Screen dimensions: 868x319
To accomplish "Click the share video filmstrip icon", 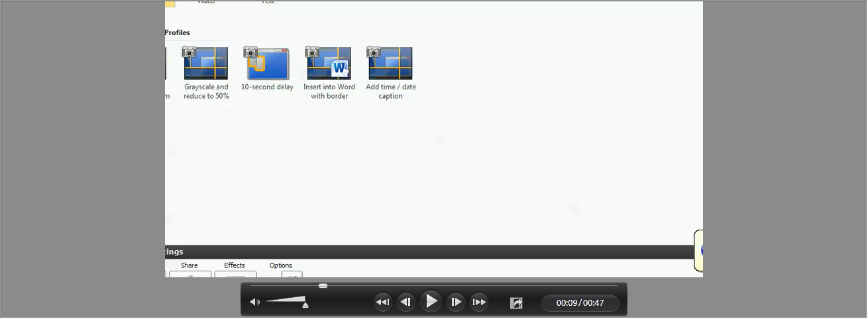I will tap(516, 303).
